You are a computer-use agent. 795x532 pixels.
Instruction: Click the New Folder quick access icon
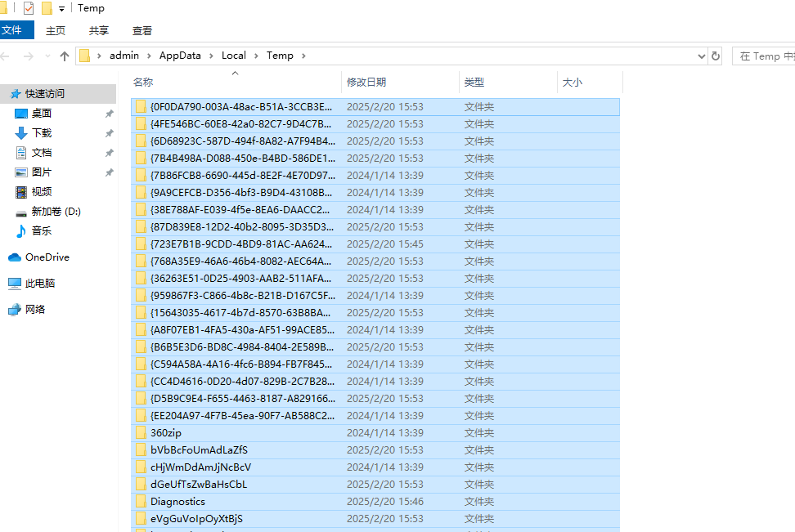(47, 8)
